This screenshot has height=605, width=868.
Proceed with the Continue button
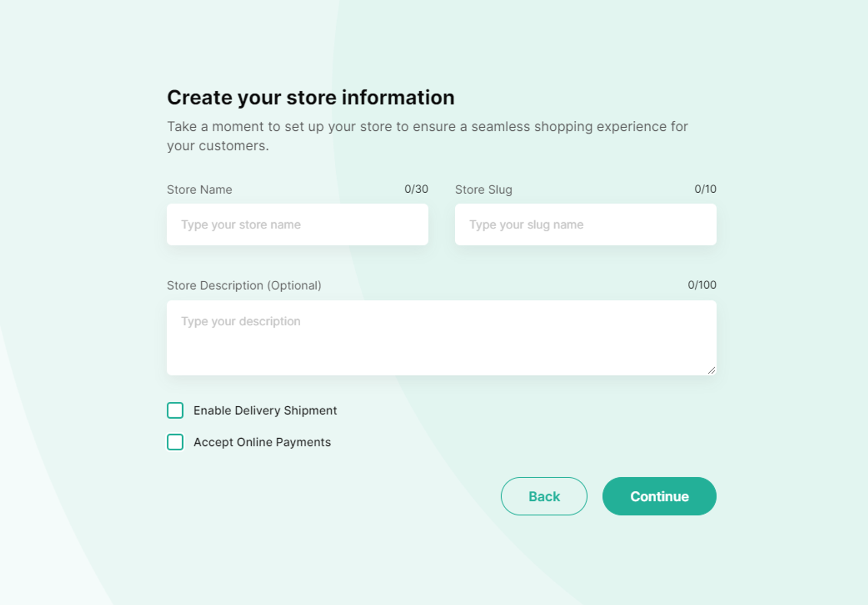[659, 496]
